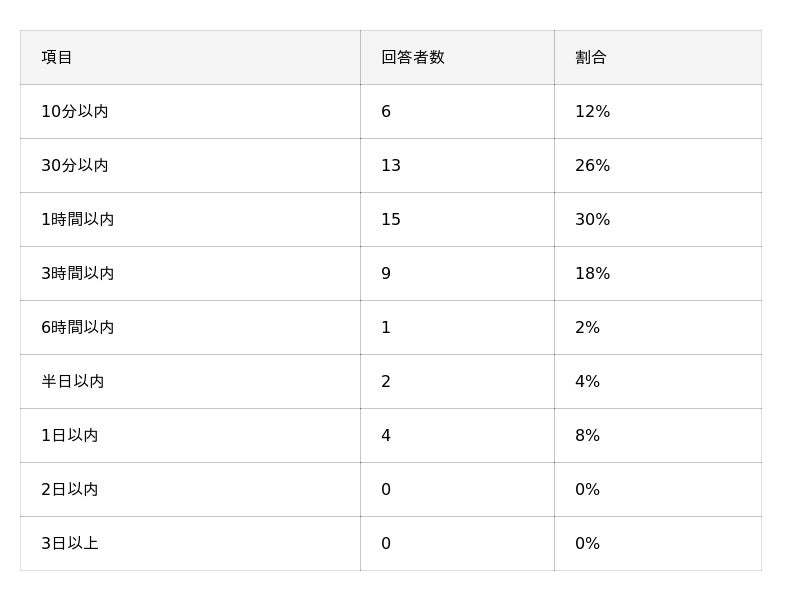
Task: Click respondent count 13 cell
Action: (x=391, y=166)
